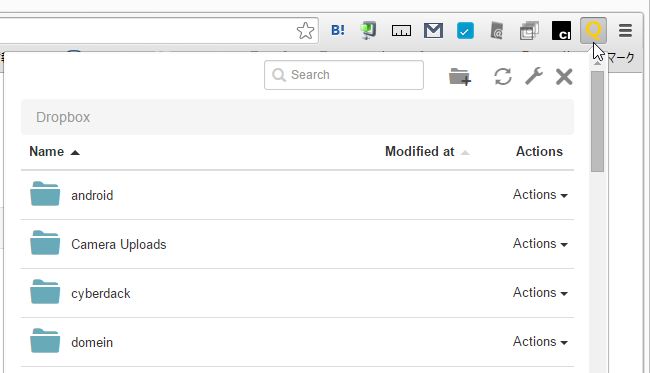Open settings via the wrench icon
Screen dimensions: 650x373
tap(534, 76)
